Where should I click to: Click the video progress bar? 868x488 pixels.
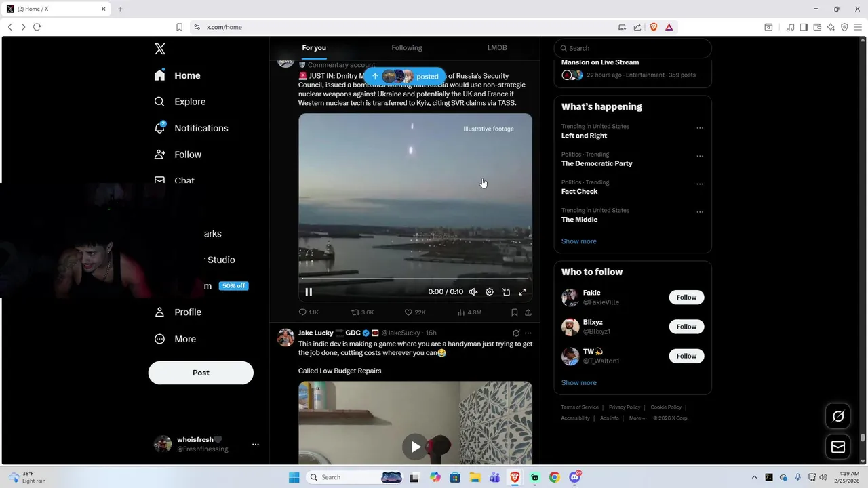pyautogui.click(x=415, y=279)
